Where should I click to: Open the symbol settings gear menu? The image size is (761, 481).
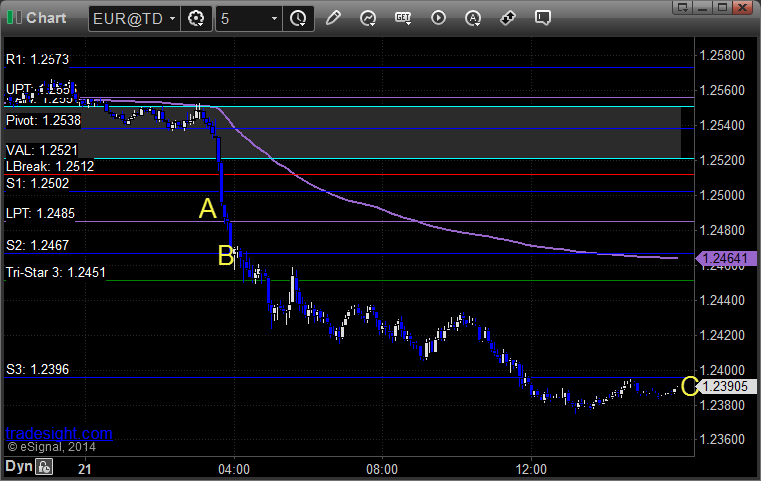[x=196, y=19]
